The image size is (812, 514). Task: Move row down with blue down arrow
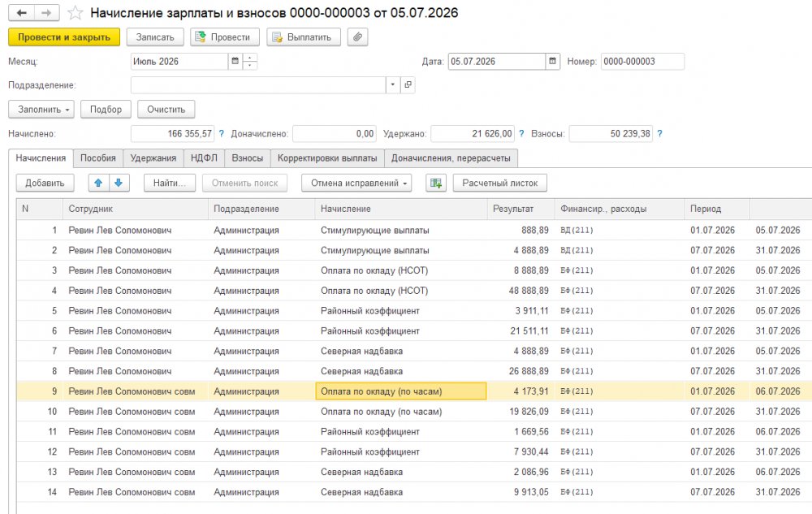coord(119,183)
